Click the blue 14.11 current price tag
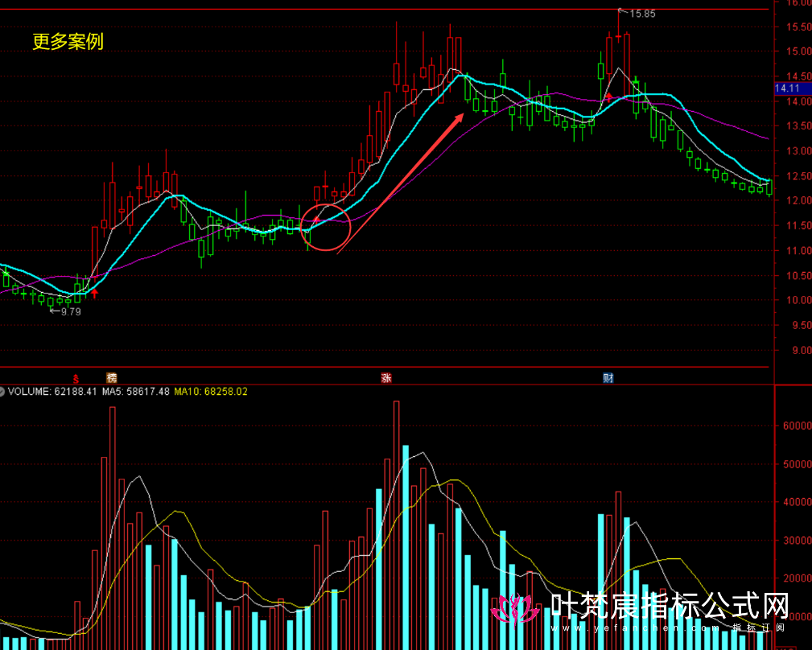Screen dimensions: 812x650 (793, 88)
